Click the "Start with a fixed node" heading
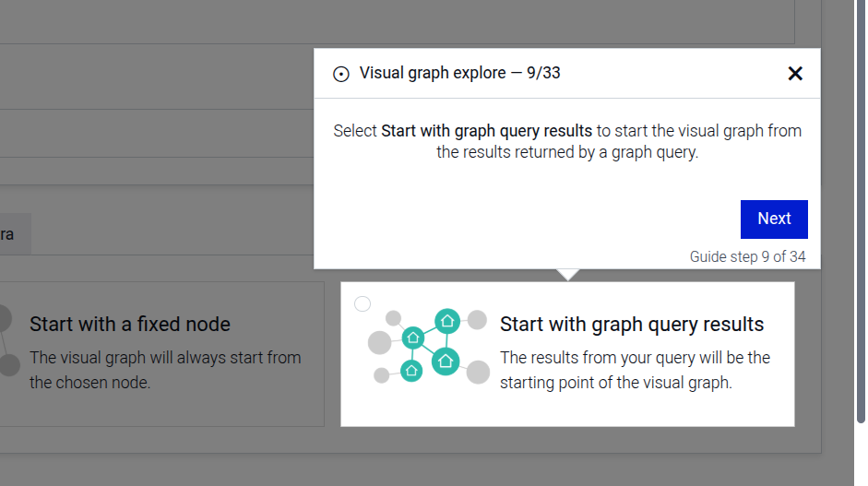868x486 pixels. pyautogui.click(x=130, y=324)
